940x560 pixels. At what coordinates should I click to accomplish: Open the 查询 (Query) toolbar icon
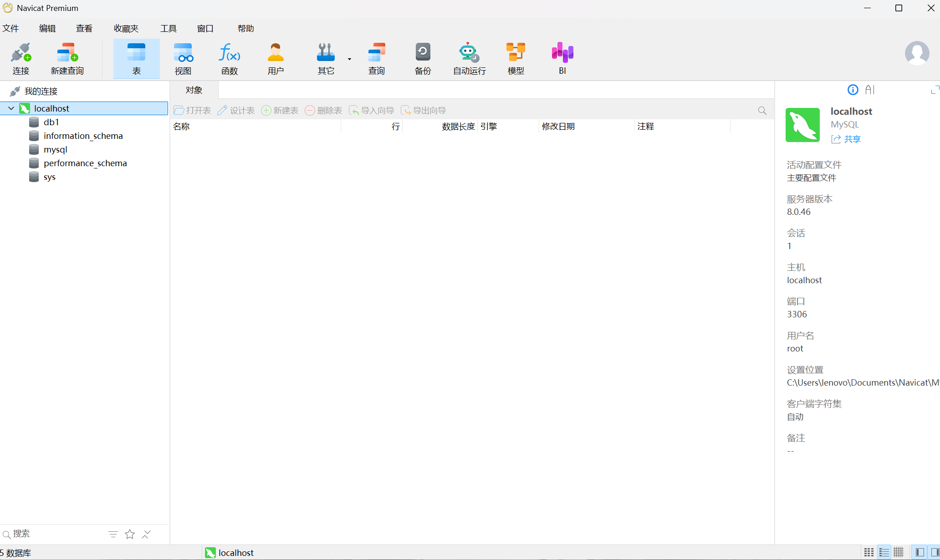pyautogui.click(x=377, y=58)
